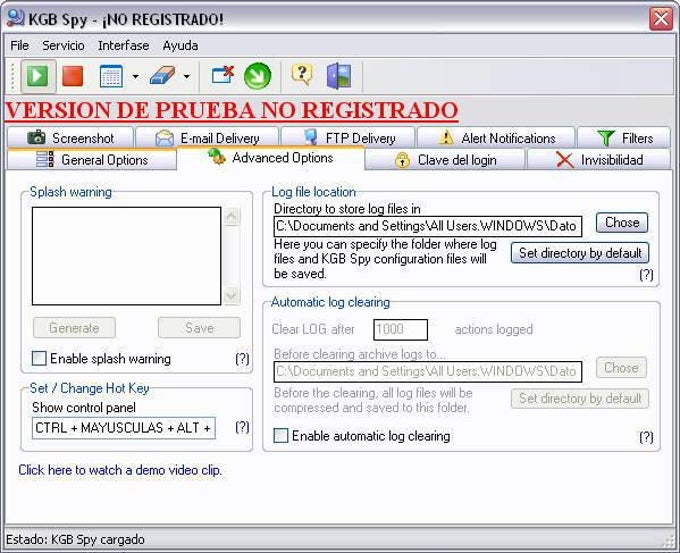Click the blue door exit toolbar icon
Image resolution: width=680 pixels, height=553 pixels.
tap(339, 76)
